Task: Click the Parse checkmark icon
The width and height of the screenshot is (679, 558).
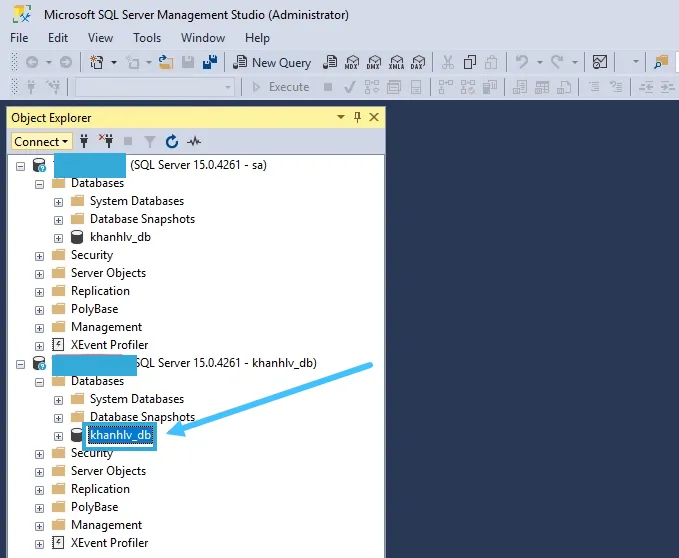Action: [349, 87]
